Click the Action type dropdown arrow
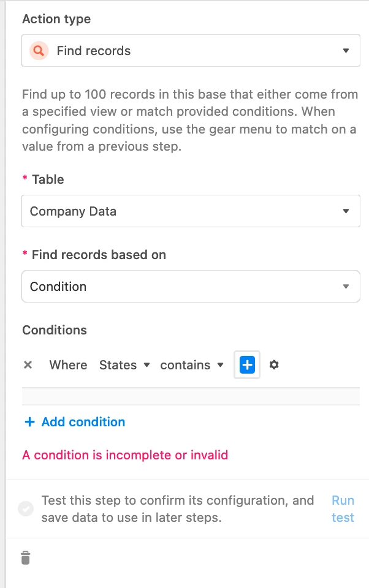 (346, 51)
